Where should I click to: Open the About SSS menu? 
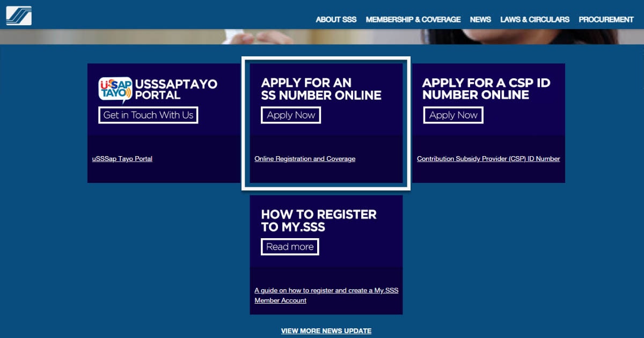click(x=336, y=19)
